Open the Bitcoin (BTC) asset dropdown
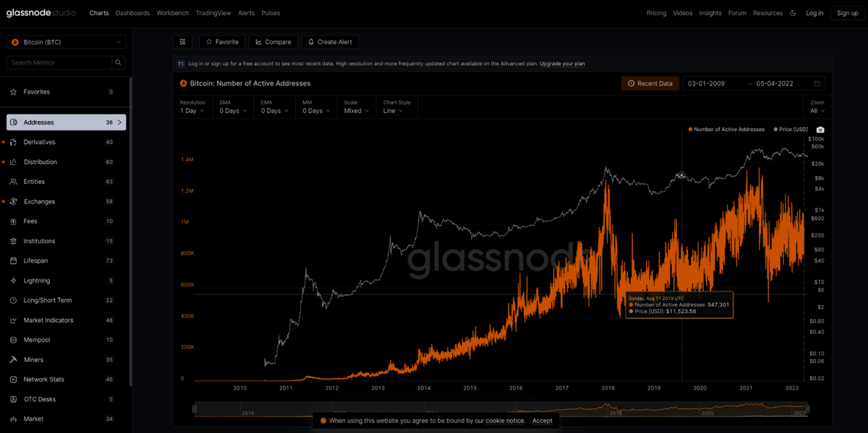 [x=66, y=43]
